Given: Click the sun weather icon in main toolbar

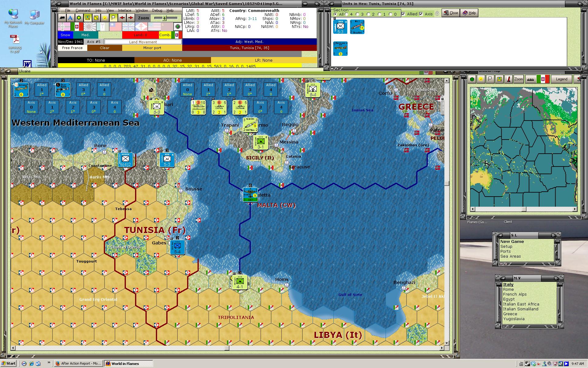Looking at the screenshot, I should [105, 18].
